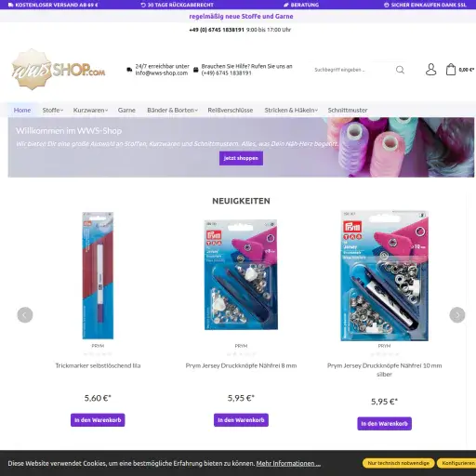Accept only technically necessary cookies
Screen dimensions: 476x476
pyautogui.click(x=398, y=463)
